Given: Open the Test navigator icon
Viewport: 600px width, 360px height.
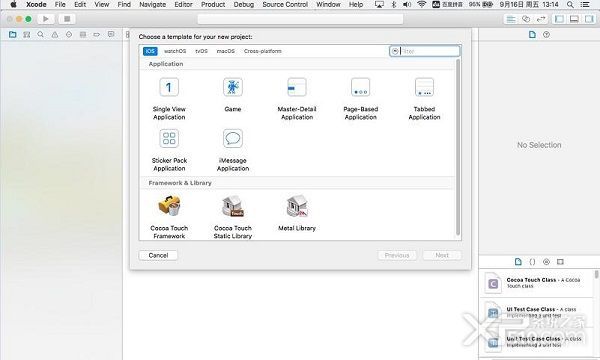Looking at the screenshot, I should [x=69, y=34].
